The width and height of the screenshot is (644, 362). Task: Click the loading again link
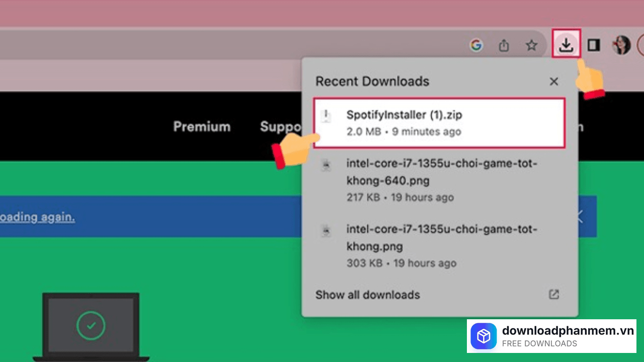[38, 217]
